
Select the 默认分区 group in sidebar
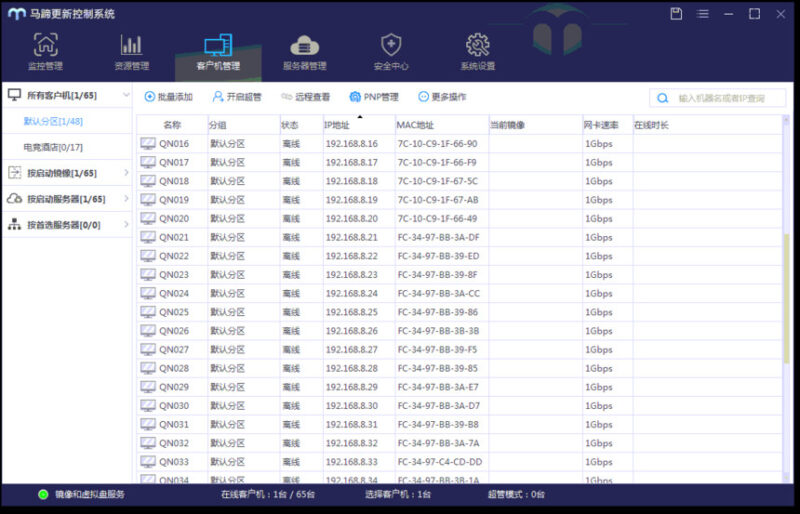[x=53, y=121]
